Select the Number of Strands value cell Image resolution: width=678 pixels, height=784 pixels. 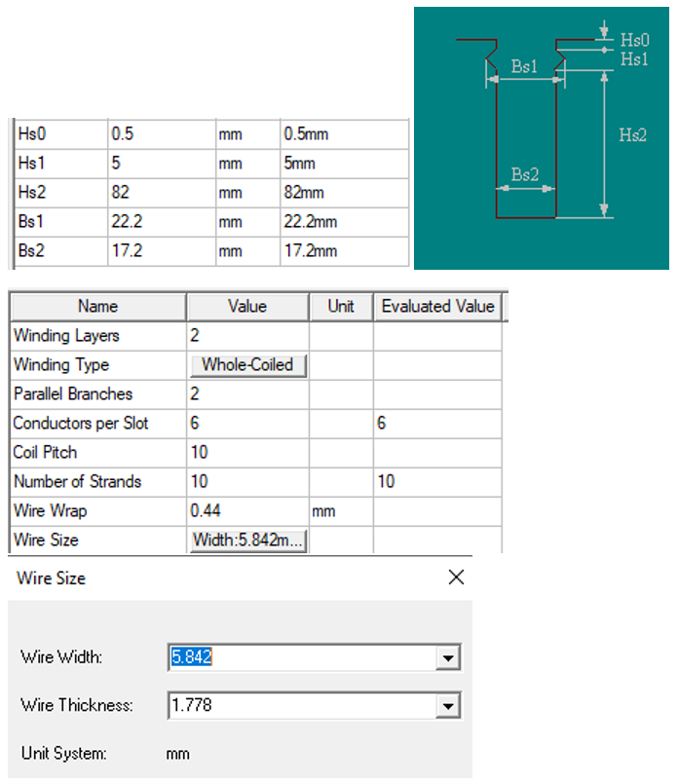[248, 481]
